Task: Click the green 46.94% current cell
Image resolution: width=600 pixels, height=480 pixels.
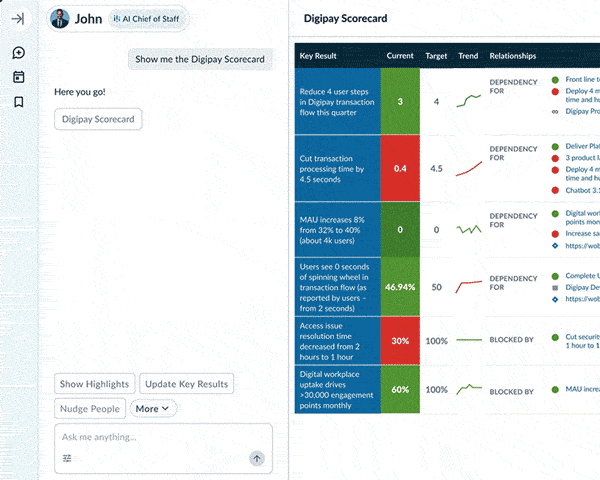Action: pos(400,287)
